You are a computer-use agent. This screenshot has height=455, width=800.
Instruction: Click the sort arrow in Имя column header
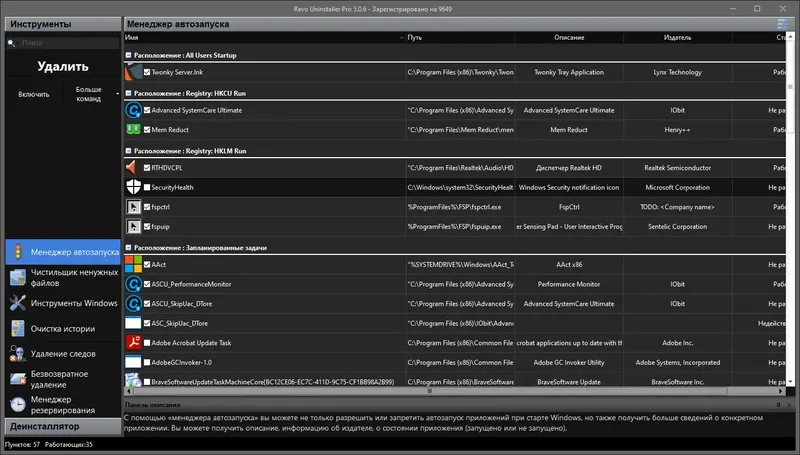coord(402,38)
